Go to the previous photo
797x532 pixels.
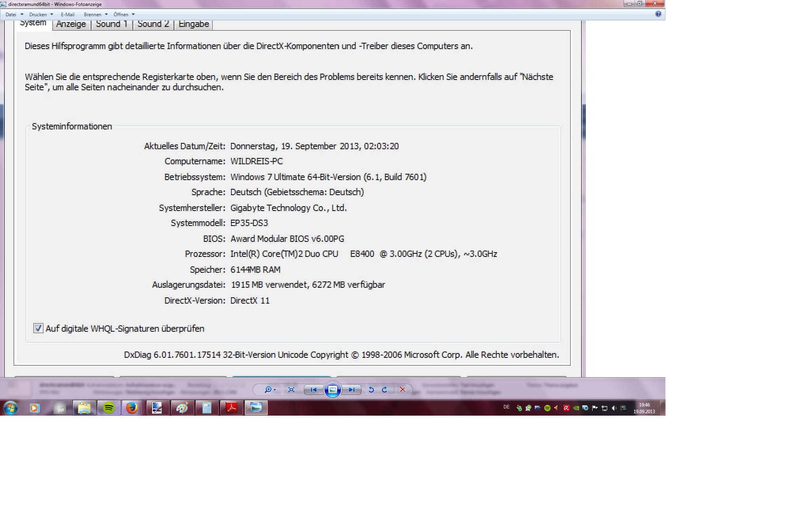click(x=313, y=390)
